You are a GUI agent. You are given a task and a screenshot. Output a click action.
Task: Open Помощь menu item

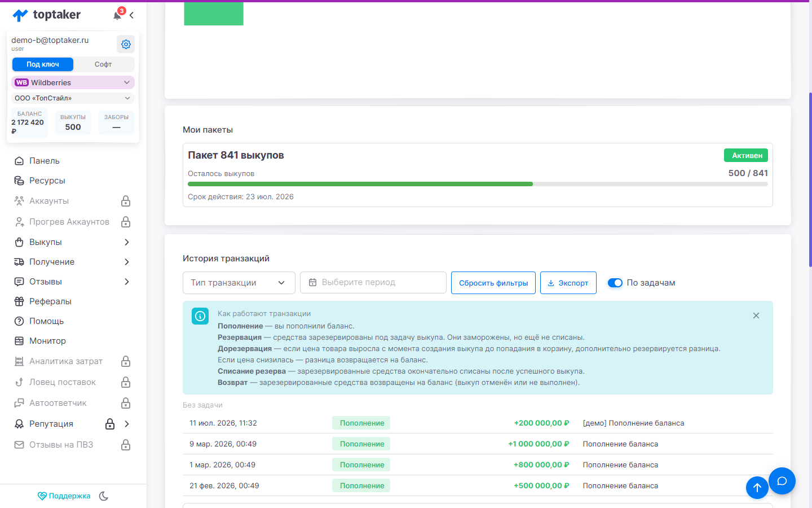click(46, 321)
